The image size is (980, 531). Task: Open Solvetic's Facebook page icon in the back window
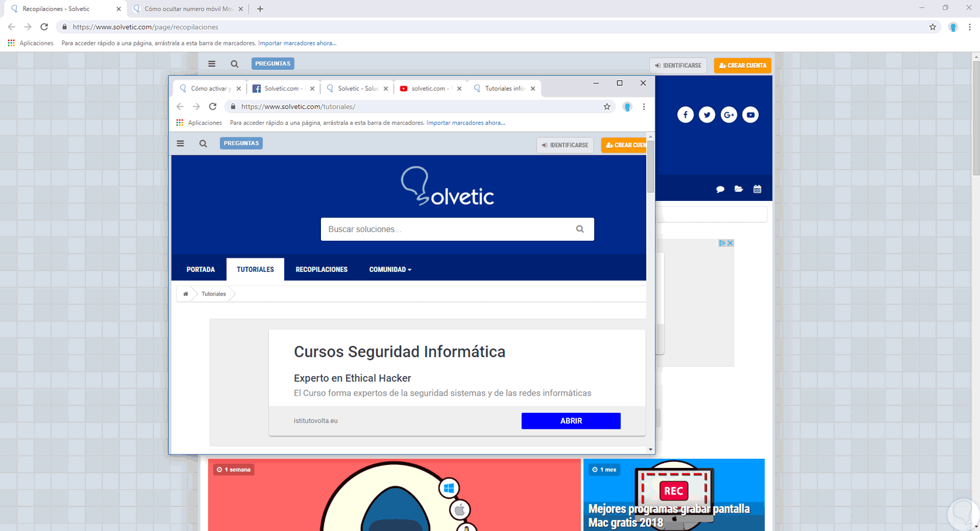pos(685,115)
